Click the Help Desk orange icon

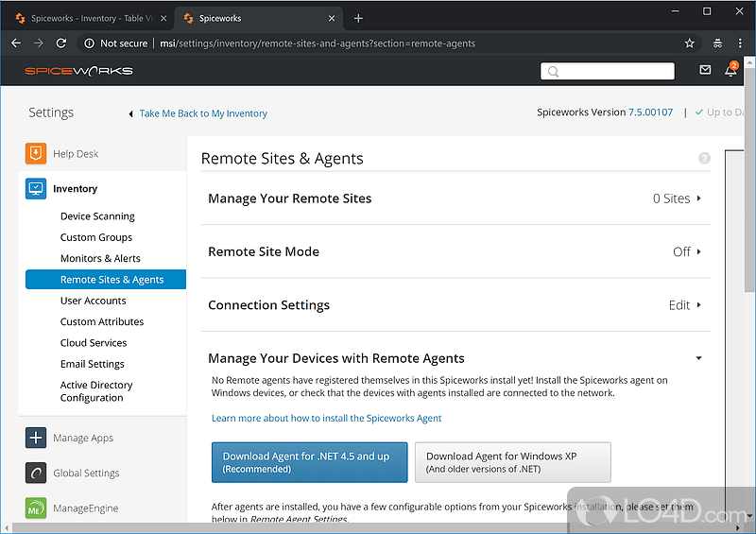point(36,153)
